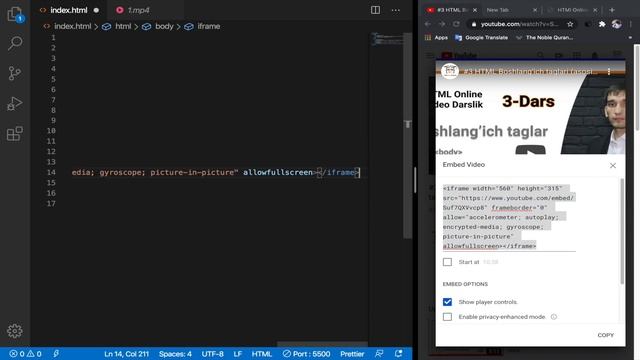Viewport: 640px width, 360px height.
Task: Go back in Chrome
Action: click(427, 24)
